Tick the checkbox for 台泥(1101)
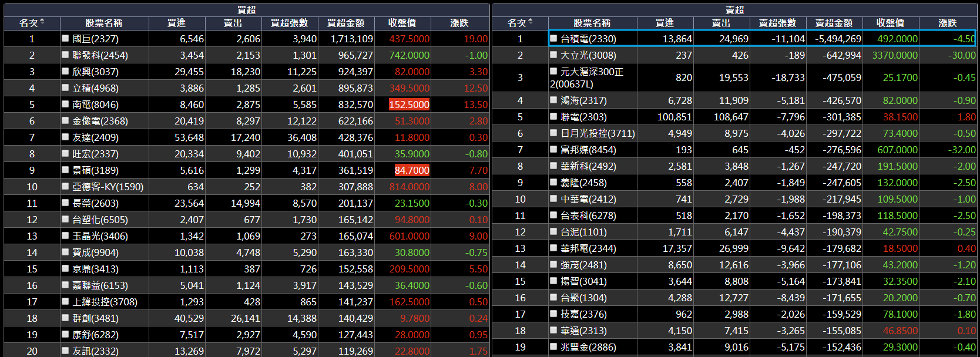The image size is (980, 357). point(553,231)
